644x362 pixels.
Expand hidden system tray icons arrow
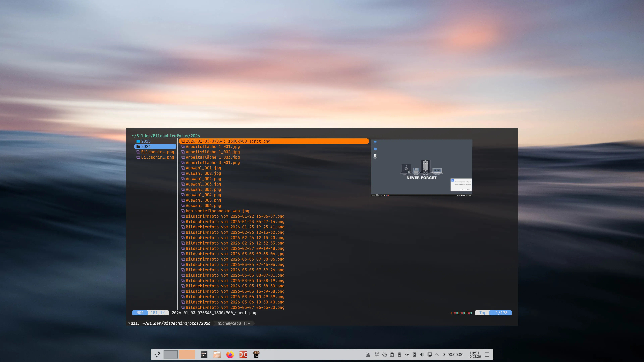[437, 354]
